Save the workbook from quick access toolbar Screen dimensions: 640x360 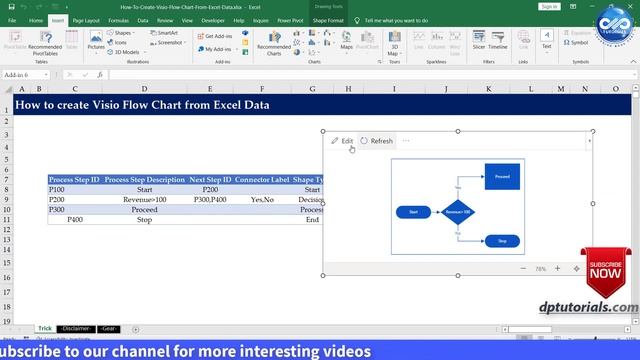(11, 7)
